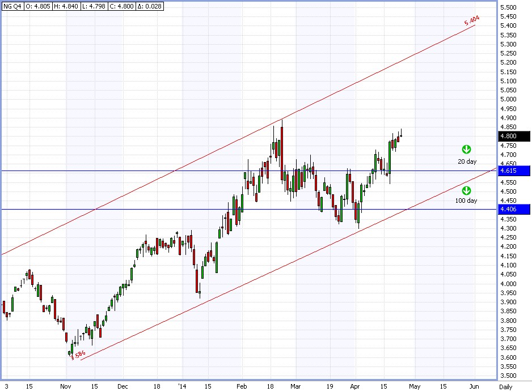Click the 5.250 price axis label

click(x=508, y=53)
